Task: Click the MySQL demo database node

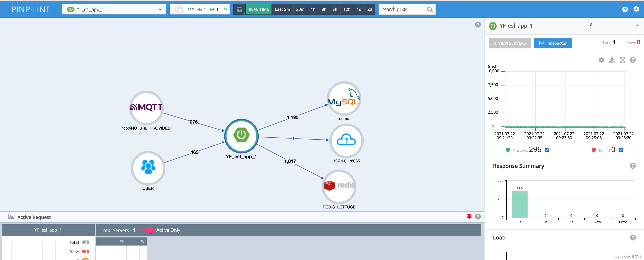Action: tap(344, 98)
